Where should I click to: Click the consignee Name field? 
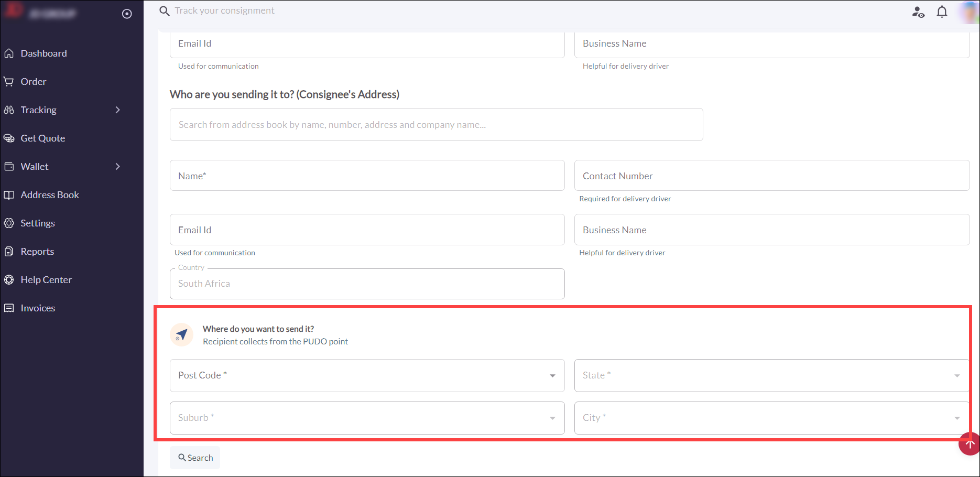pos(367,176)
